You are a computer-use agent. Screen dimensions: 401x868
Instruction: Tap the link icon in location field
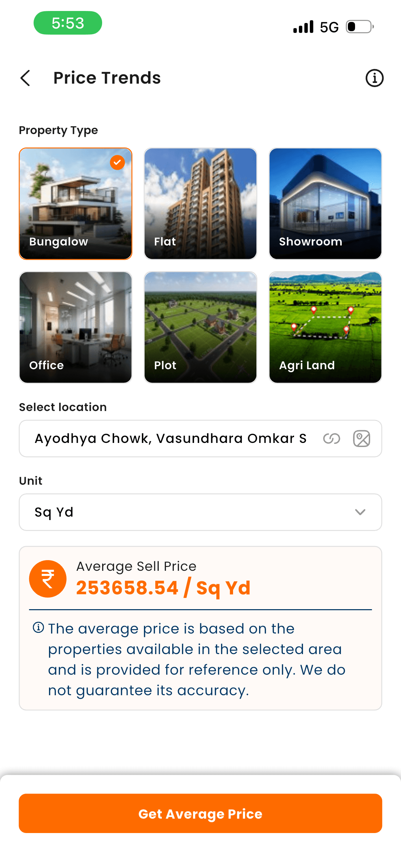point(331,438)
